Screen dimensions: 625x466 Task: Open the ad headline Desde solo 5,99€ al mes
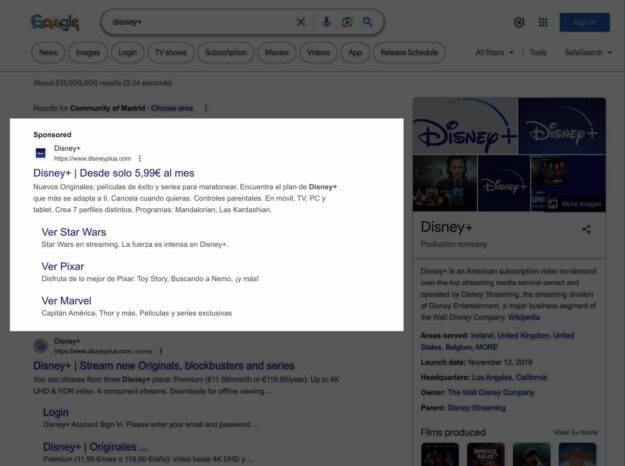pos(114,173)
